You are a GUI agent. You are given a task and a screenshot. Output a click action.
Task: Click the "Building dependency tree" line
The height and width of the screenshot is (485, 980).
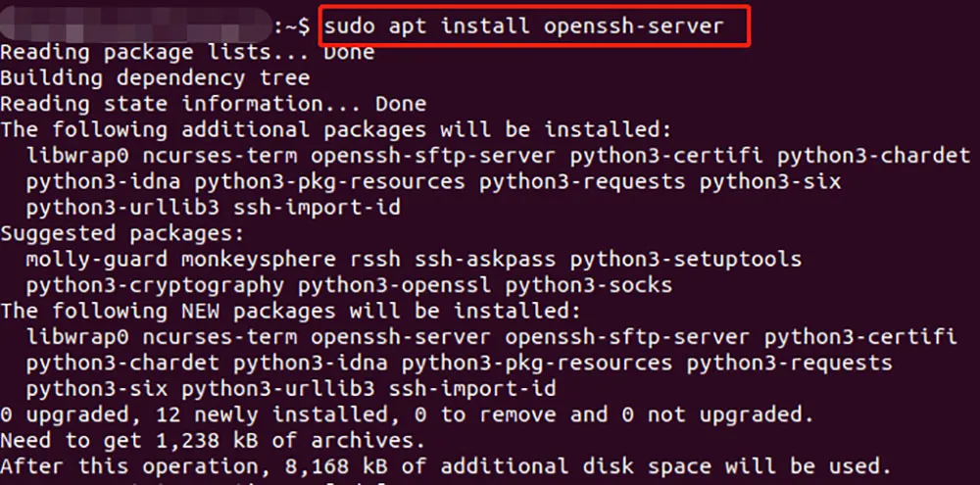[155, 77]
